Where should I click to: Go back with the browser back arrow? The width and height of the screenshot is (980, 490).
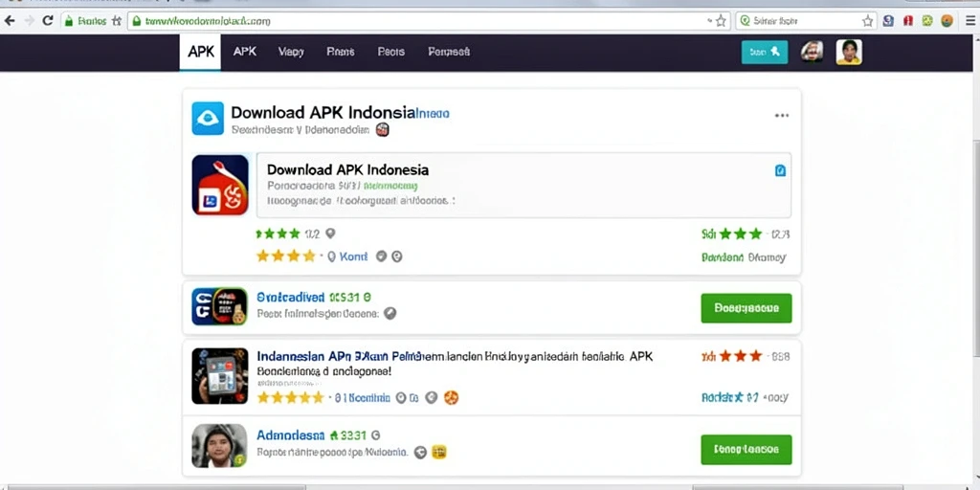(x=9, y=21)
